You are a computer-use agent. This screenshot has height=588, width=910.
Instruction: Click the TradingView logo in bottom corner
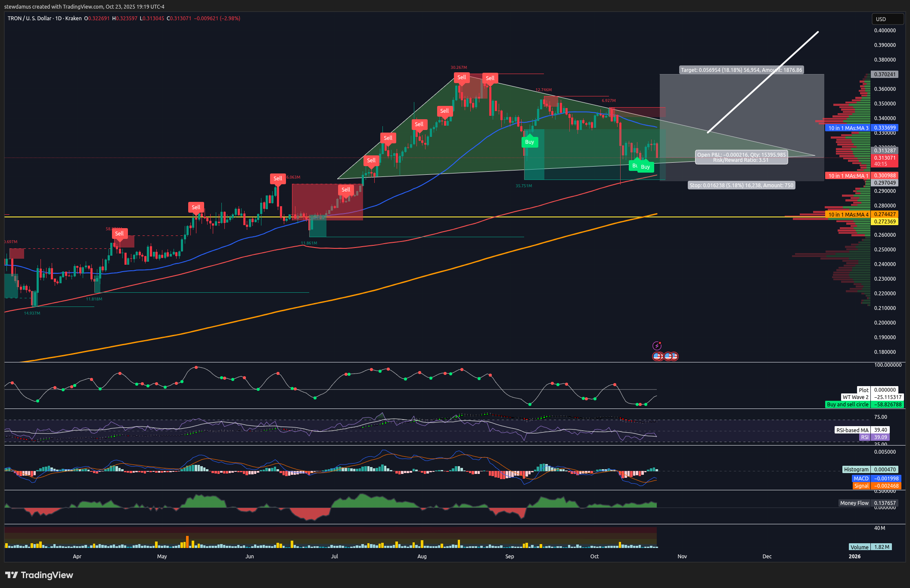[39, 575]
